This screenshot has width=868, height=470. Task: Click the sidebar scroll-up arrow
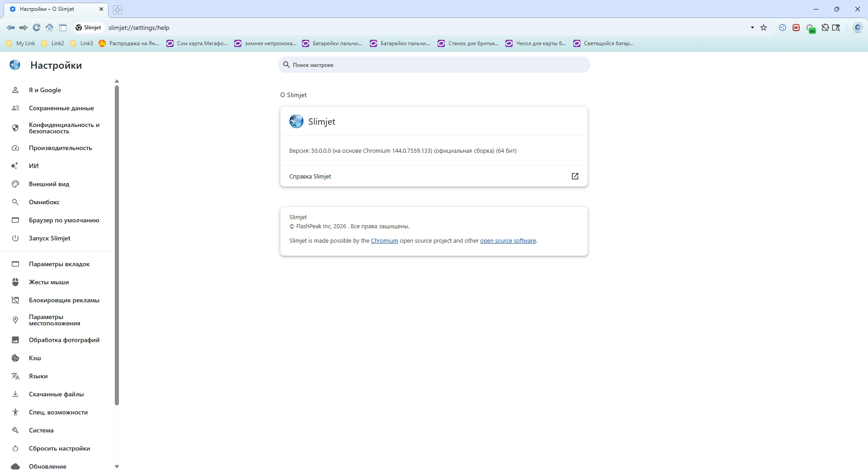[x=117, y=81]
